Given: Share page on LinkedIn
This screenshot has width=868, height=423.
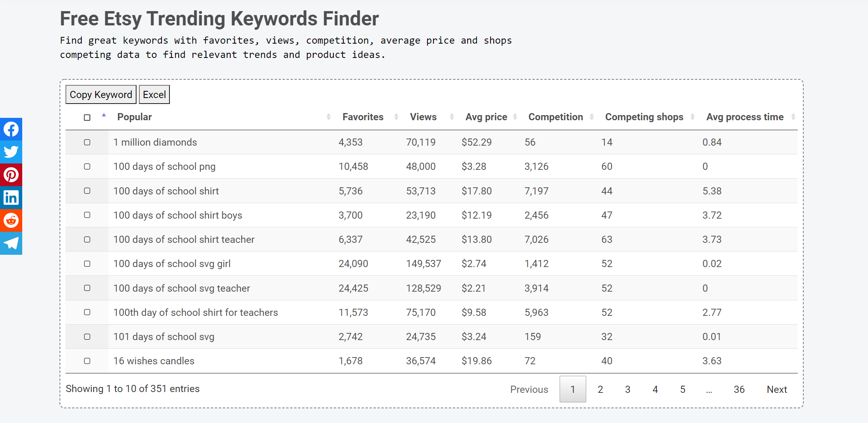Looking at the screenshot, I should click(x=11, y=198).
